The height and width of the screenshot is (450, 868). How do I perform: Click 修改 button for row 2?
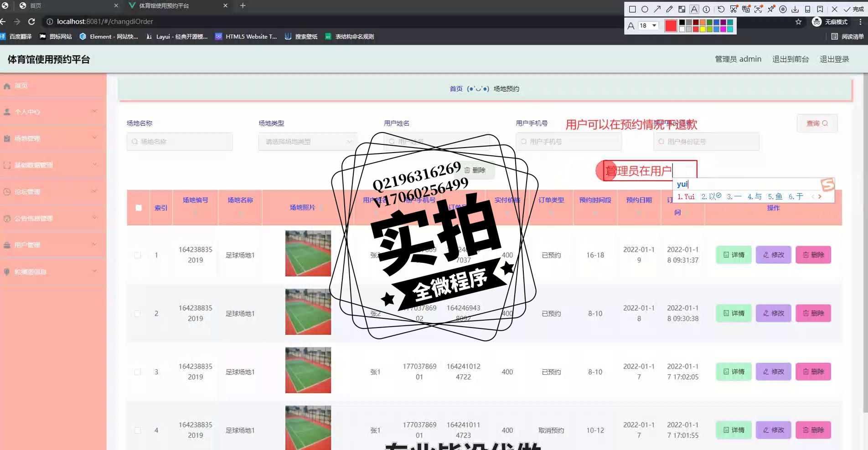pos(774,313)
